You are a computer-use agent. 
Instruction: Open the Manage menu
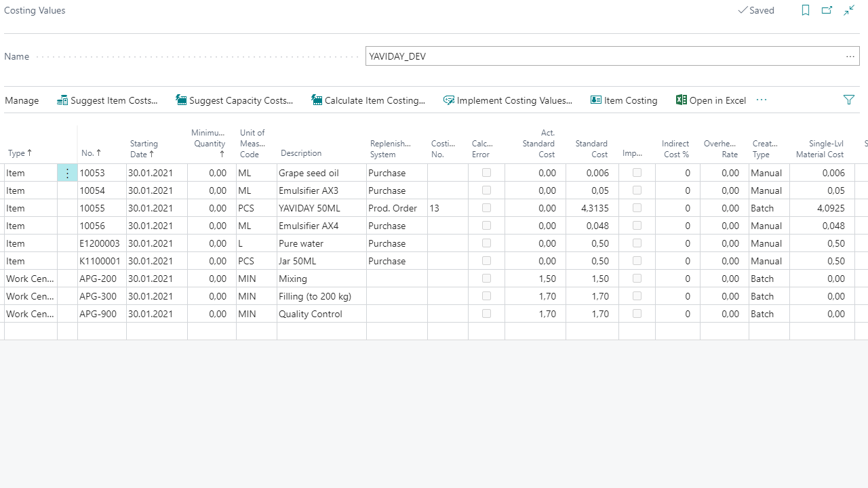point(22,100)
